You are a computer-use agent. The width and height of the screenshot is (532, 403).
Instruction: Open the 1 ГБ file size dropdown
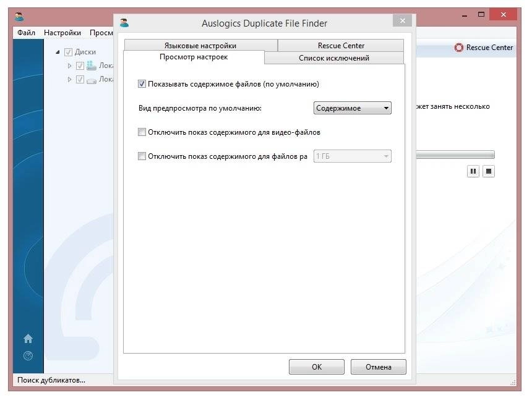[352, 156]
